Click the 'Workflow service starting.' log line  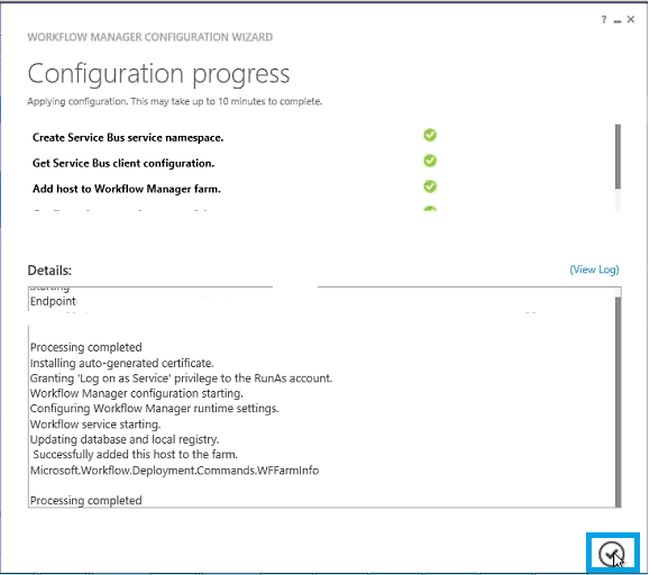[x=95, y=424]
